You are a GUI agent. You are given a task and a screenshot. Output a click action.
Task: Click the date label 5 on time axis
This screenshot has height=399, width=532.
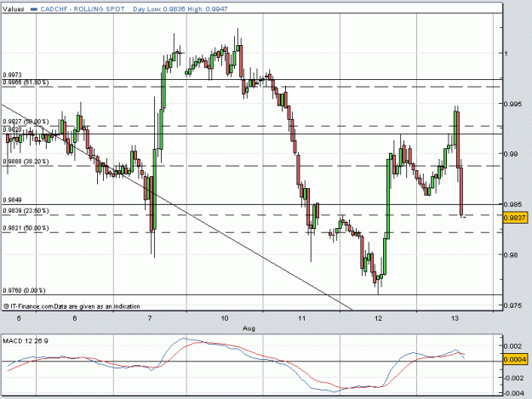click(19, 318)
